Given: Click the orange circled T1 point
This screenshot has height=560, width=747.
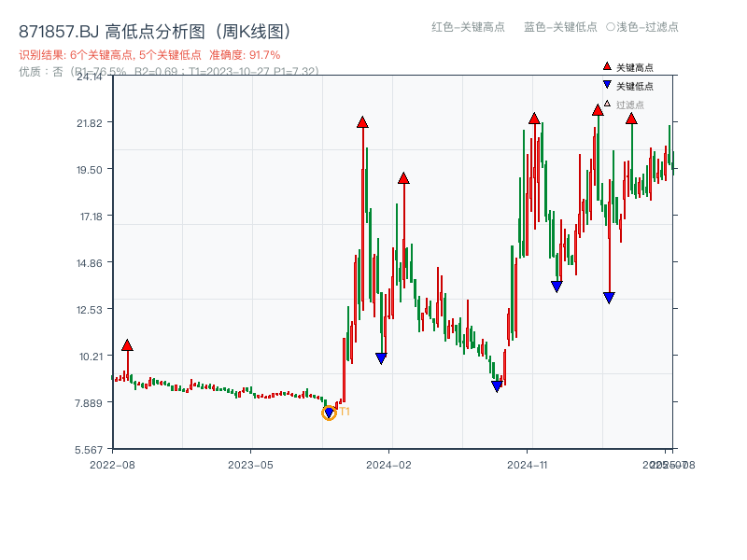Looking at the screenshot, I should click(x=330, y=412).
